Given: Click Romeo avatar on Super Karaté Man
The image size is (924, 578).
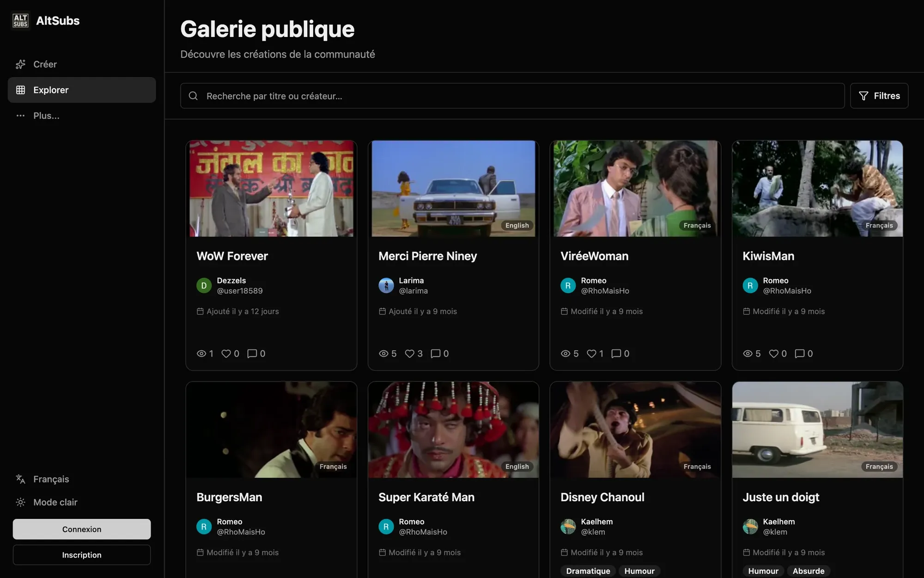Looking at the screenshot, I should [x=386, y=527].
